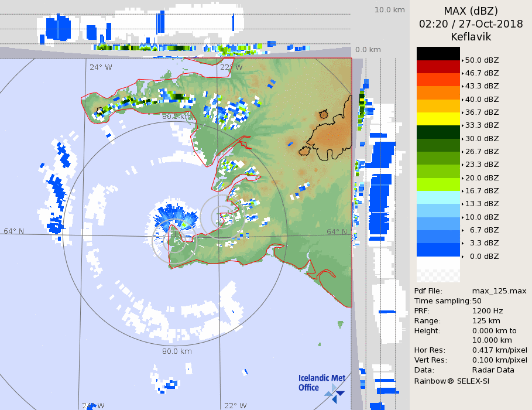Click the orange 40.0 dBZ legend swatch
This screenshot has width=532, height=410.
(x=438, y=93)
